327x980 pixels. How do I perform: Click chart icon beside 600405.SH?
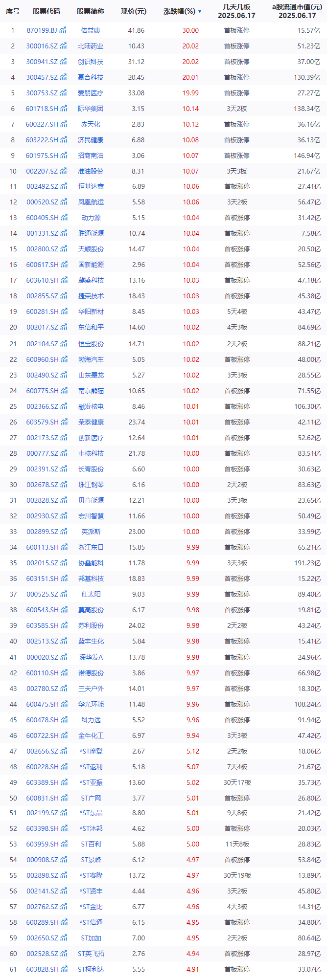(x=64, y=218)
